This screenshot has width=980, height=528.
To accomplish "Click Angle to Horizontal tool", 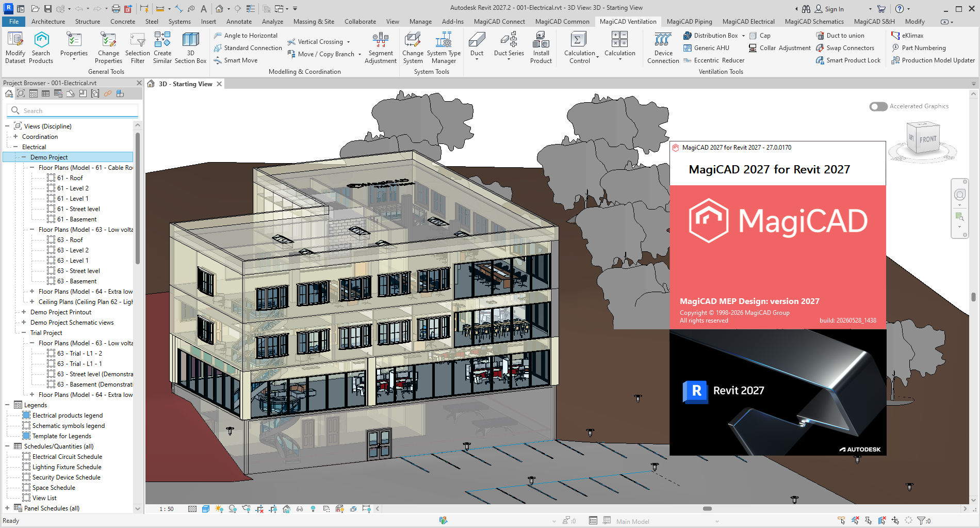I will 246,36.
